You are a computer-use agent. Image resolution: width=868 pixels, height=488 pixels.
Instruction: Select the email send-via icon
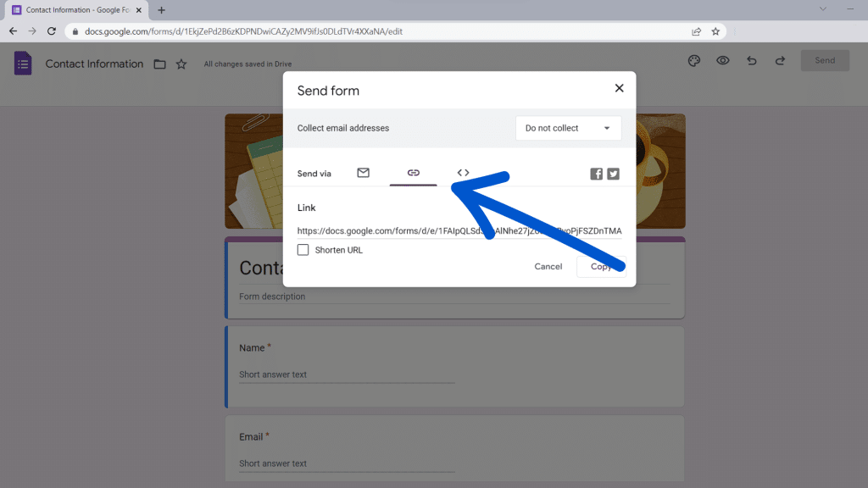click(363, 172)
